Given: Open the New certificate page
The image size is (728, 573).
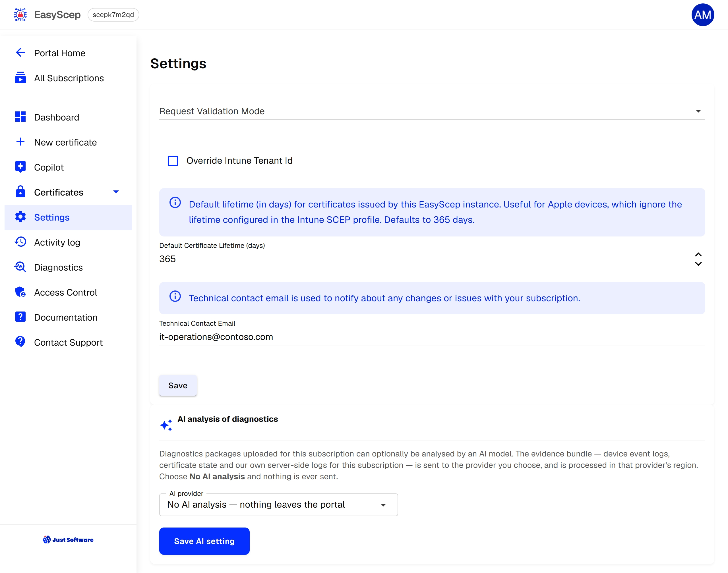Looking at the screenshot, I should tap(68, 142).
